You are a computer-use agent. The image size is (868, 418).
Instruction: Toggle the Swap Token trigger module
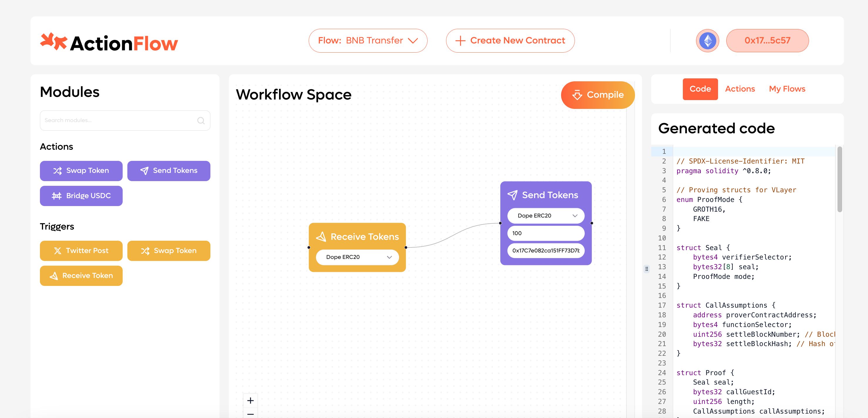(x=168, y=251)
